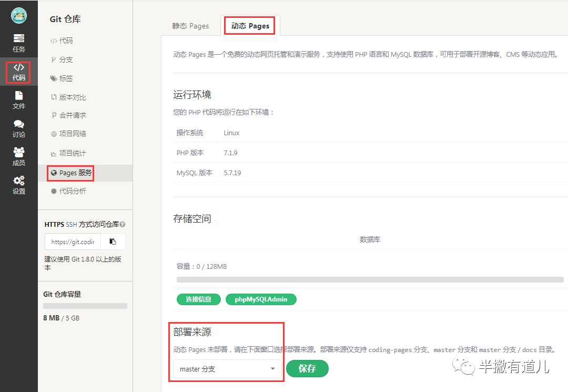Select the 代码 (Code) sidebar icon
Screen dimensions: 568x392
(x=19, y=72)
